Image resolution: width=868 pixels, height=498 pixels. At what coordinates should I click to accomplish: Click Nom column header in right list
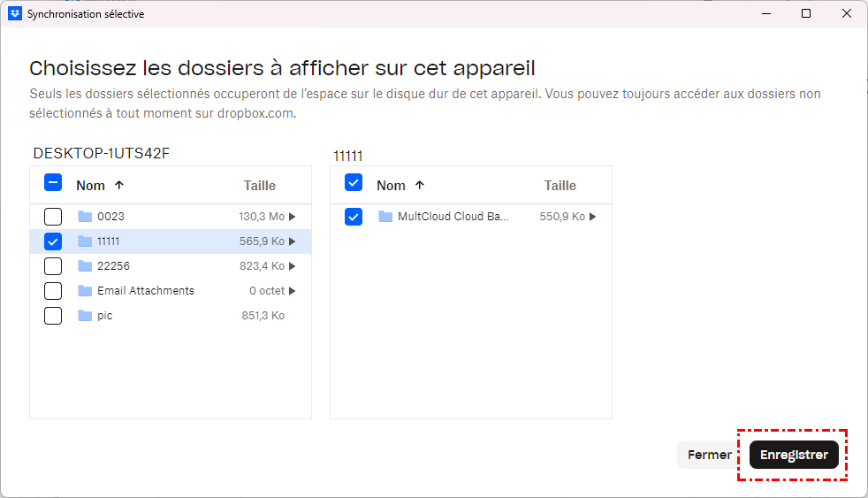[x=391, y=186]
